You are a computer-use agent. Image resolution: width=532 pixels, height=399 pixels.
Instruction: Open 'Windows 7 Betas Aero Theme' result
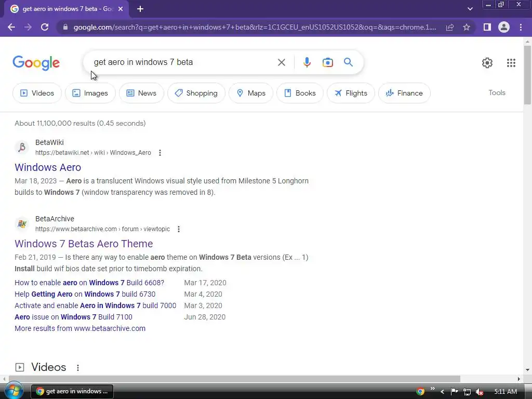[84, 244]
